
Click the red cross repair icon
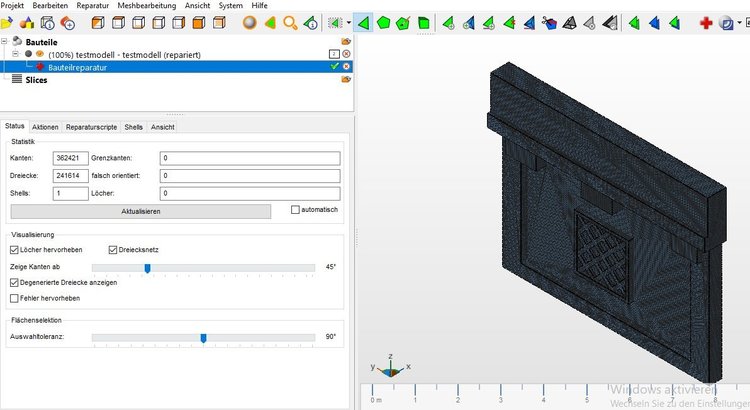pos(706,22)
